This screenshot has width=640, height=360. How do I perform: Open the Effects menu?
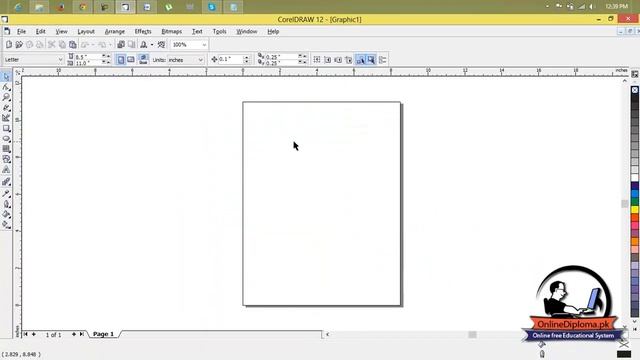pyautogui.click(x=143, y=31)
